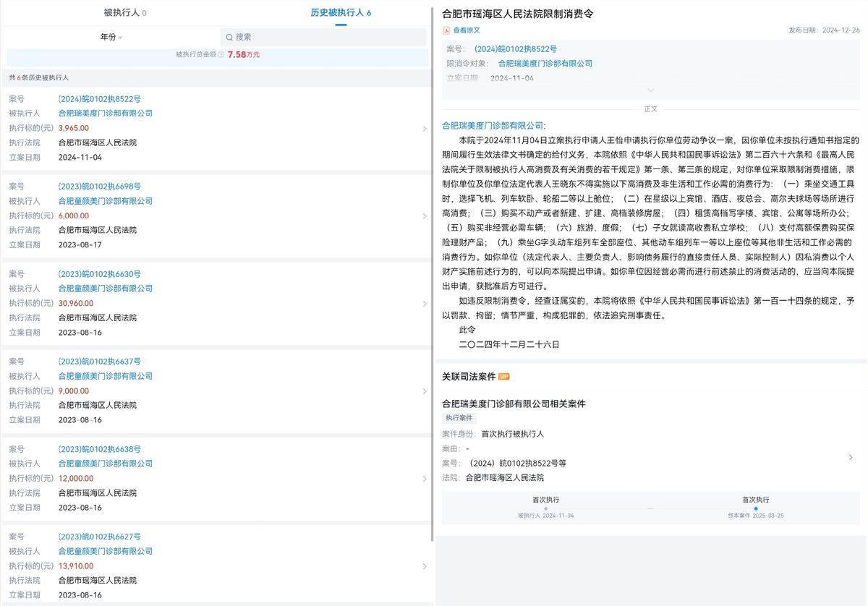Image resolution: width=868 pixels, height=606 pixels.
Task: Open case number link (2023)皖0102执6637号
Action: (x=100, y=362)
